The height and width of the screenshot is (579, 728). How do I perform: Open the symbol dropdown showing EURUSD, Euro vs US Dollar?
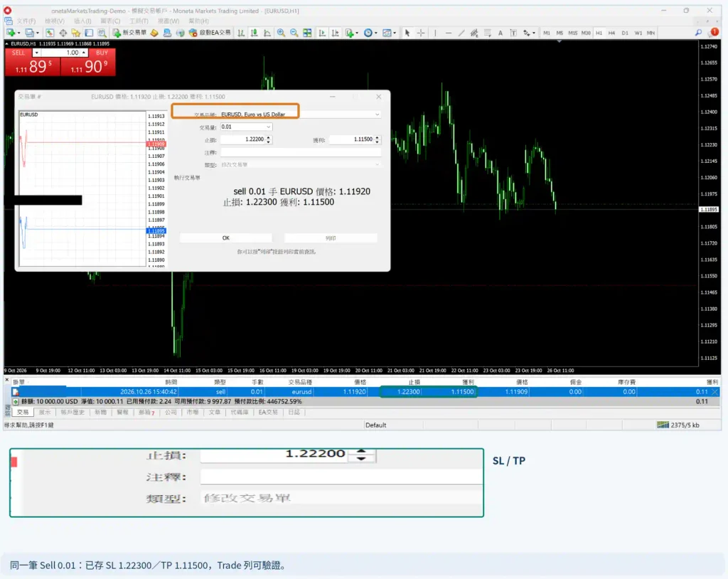301,114
